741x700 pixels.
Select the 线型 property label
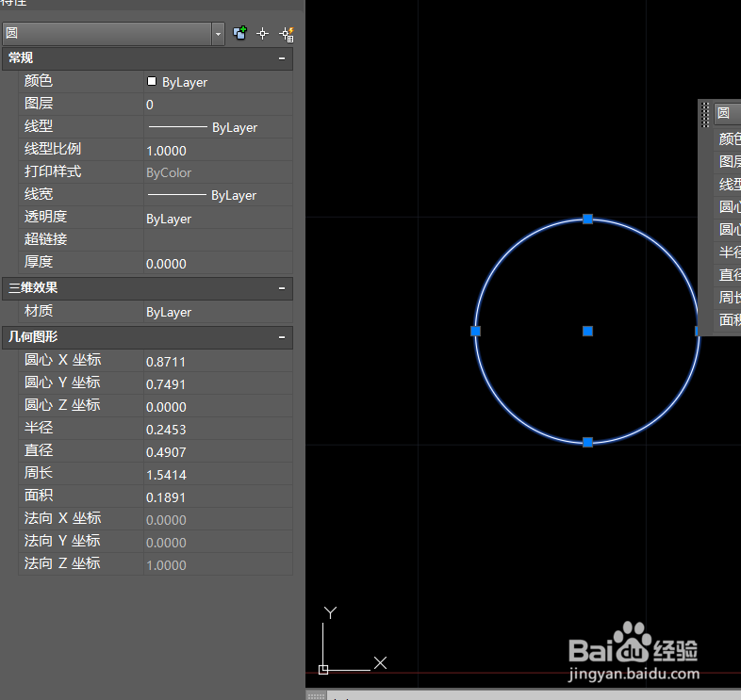pos(39,126)
